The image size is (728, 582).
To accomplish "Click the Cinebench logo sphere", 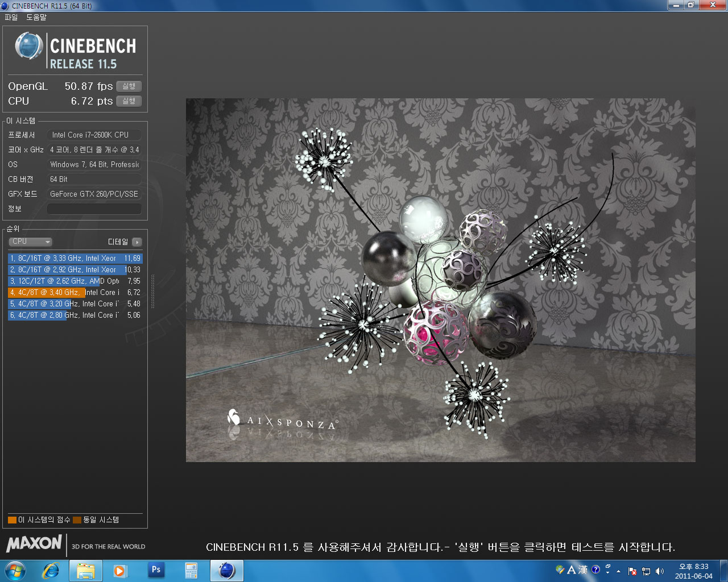I will [x=28, y=46].
